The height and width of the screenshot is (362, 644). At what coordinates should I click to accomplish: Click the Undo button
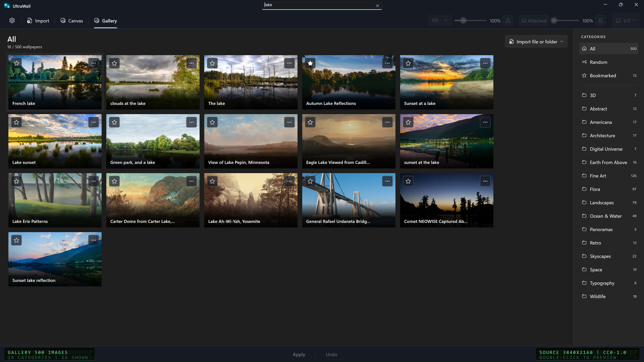tap(331, 354)
